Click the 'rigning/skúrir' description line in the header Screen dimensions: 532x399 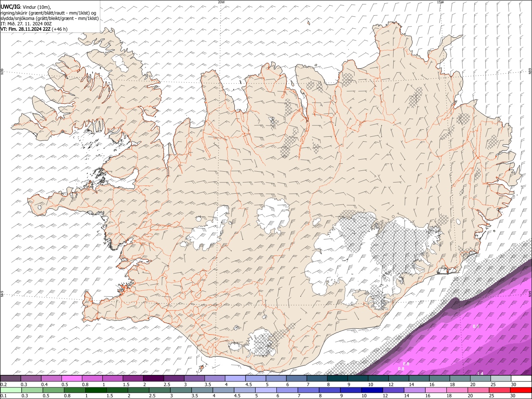(48, 13)
